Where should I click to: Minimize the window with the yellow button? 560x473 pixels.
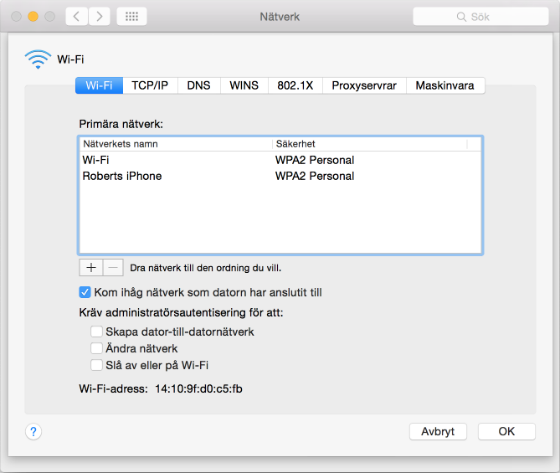[x=33, y=16]
